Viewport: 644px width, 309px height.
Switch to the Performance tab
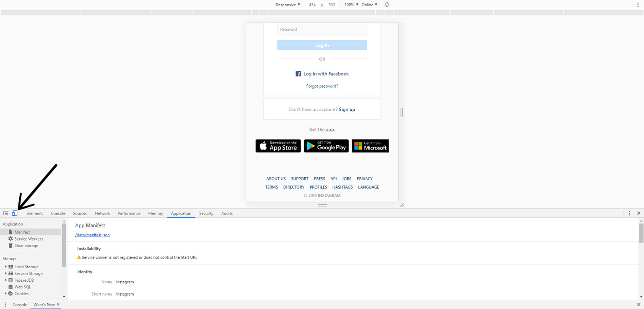129,213
